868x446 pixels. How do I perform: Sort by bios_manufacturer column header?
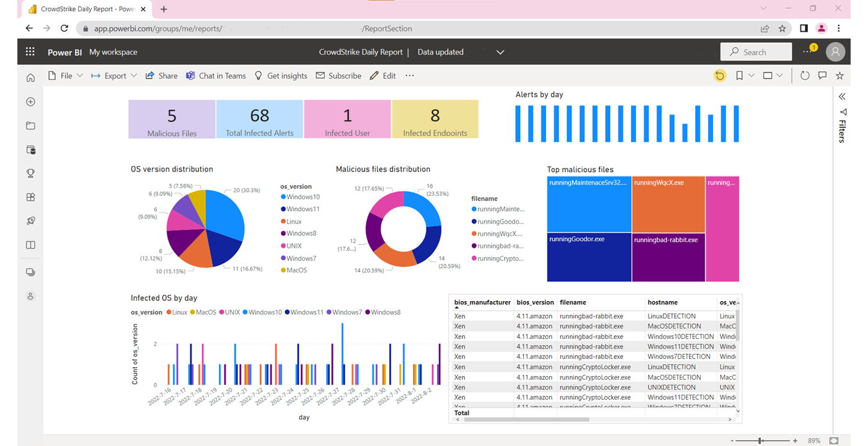[x=482, y=302]
